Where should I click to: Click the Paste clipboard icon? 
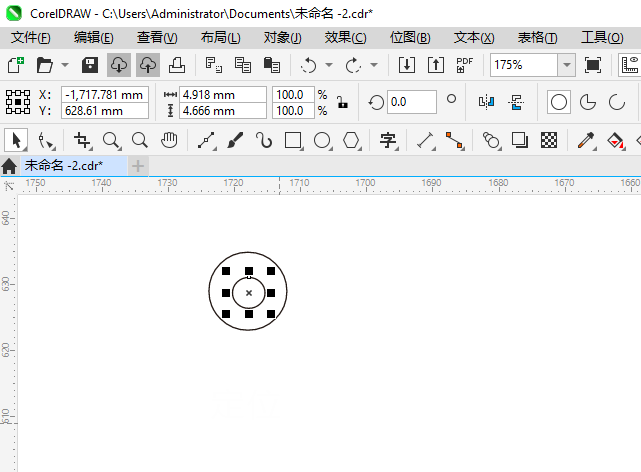tap(272, 65)
